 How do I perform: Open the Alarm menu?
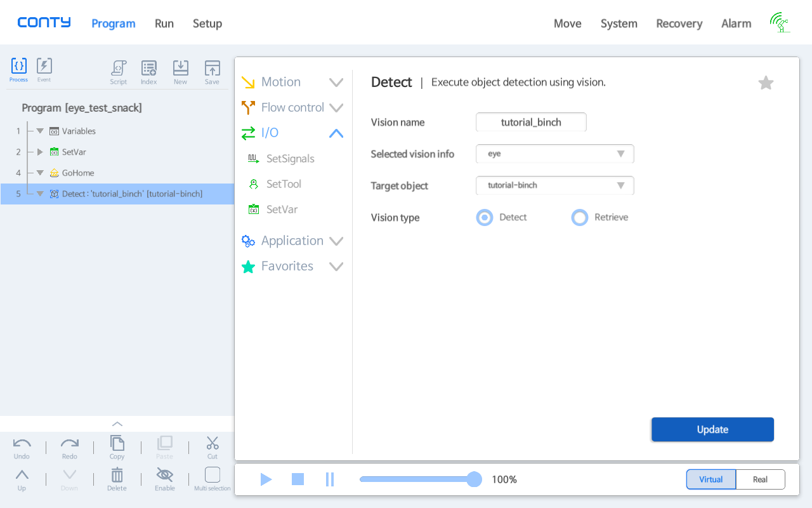tap(737, 23)
